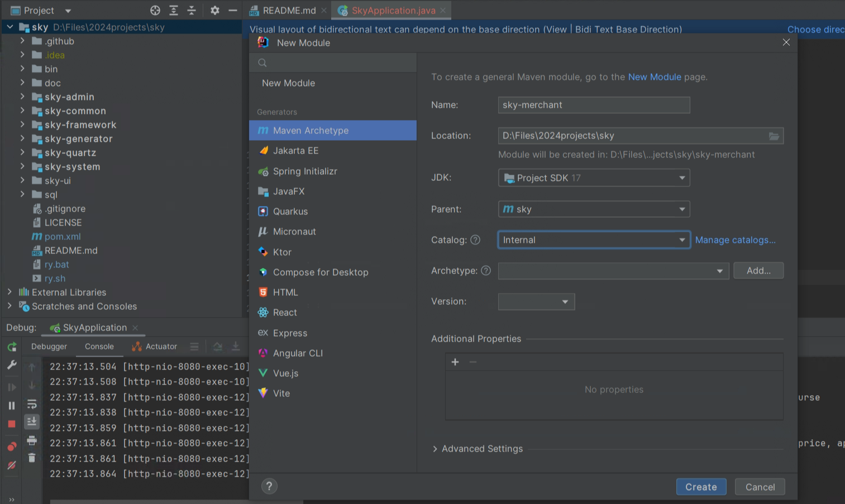This screenshot has height=504, width=845.
Task: Open the JDK dropdown
Action: tap(594, 178)
